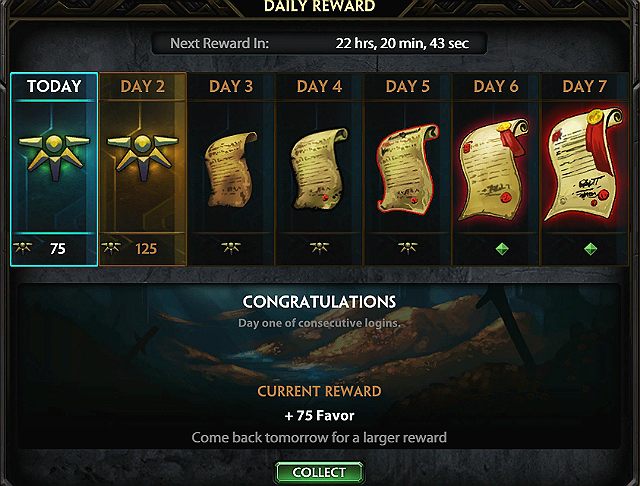Image resolution: width=640 pixels, height=486 pixels.
Task: Click the small favor icon under Day 4
Action: coord(319,248)
